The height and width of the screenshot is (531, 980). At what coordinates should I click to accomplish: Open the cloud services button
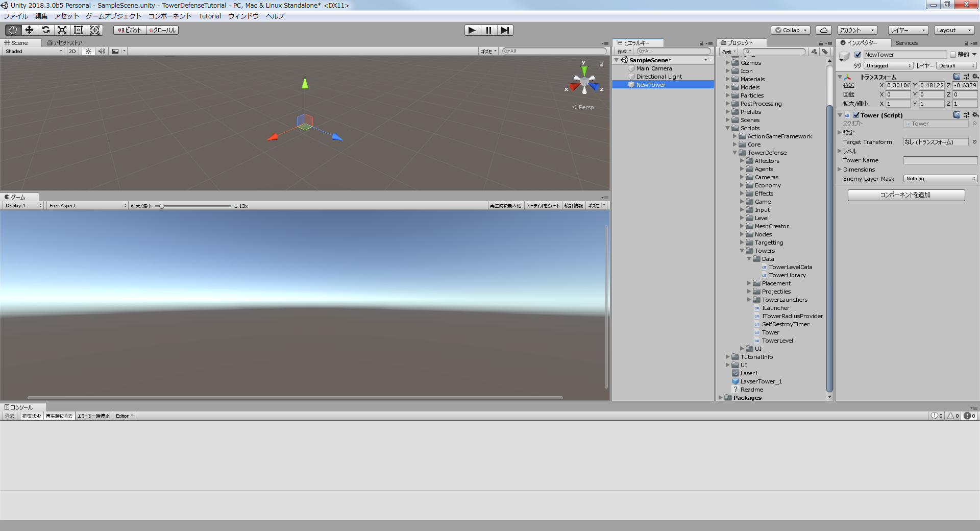(x=823, y=30)
